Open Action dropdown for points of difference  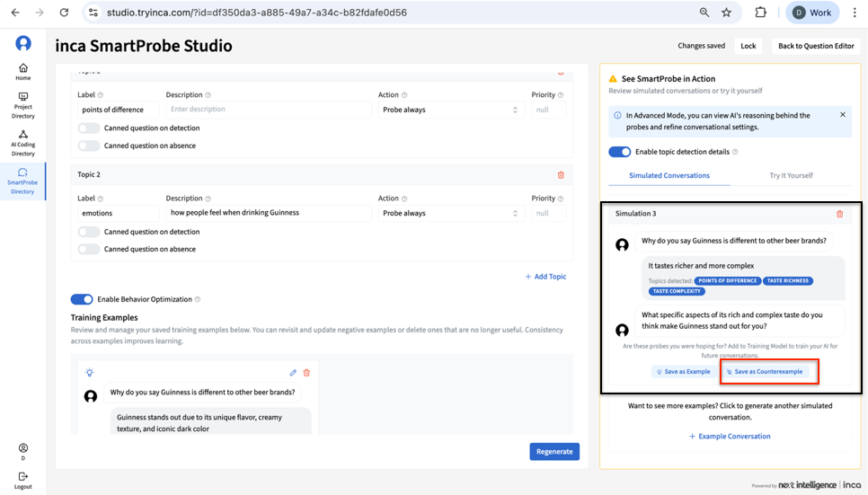point(449,110)
